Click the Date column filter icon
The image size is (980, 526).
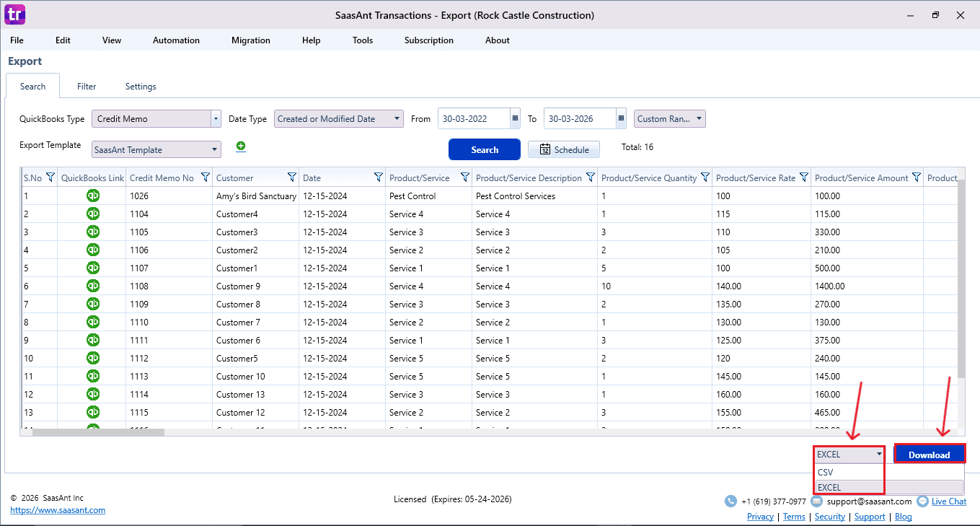379,177
